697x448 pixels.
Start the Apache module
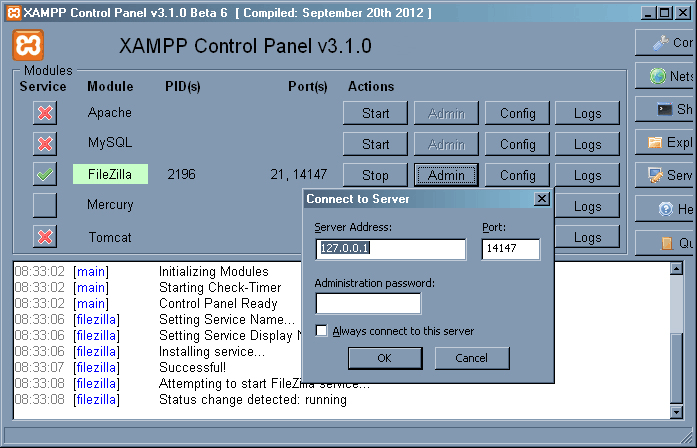(x=375, y=113)
